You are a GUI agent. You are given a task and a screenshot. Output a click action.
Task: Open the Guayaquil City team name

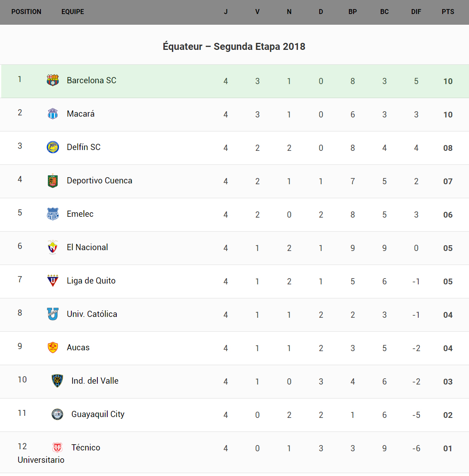(98, 414)
